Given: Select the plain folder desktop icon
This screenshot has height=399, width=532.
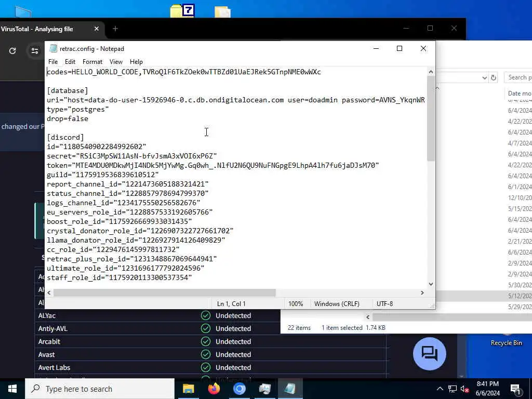Looking at the screenshot, I should point(222,11).
